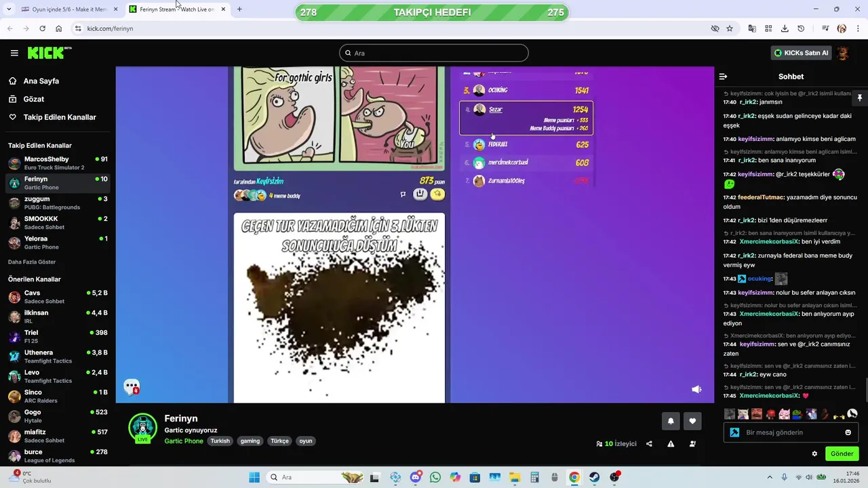
Task: Open the hamburger sidebar menu
Action: [14, 53]
